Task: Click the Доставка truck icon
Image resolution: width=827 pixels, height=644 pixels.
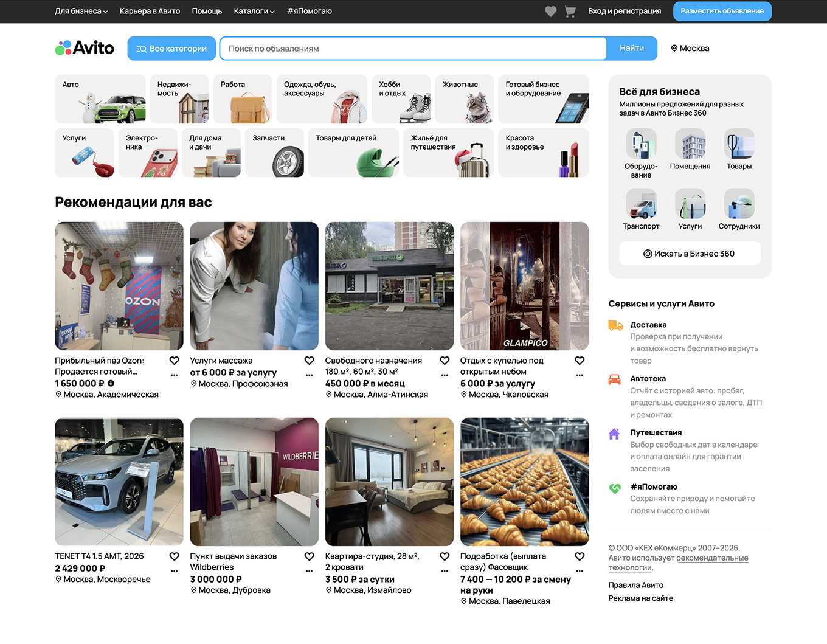Action: click(615, 325)
